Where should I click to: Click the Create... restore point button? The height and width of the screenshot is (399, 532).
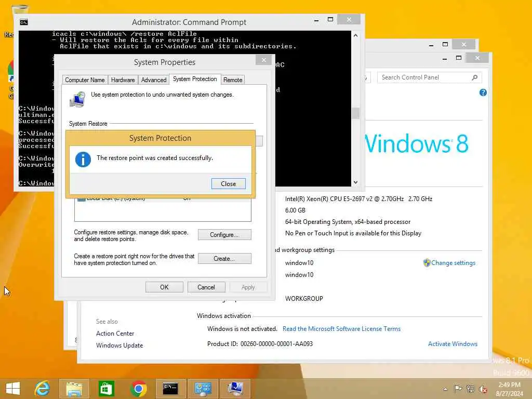tap(224, 259)
